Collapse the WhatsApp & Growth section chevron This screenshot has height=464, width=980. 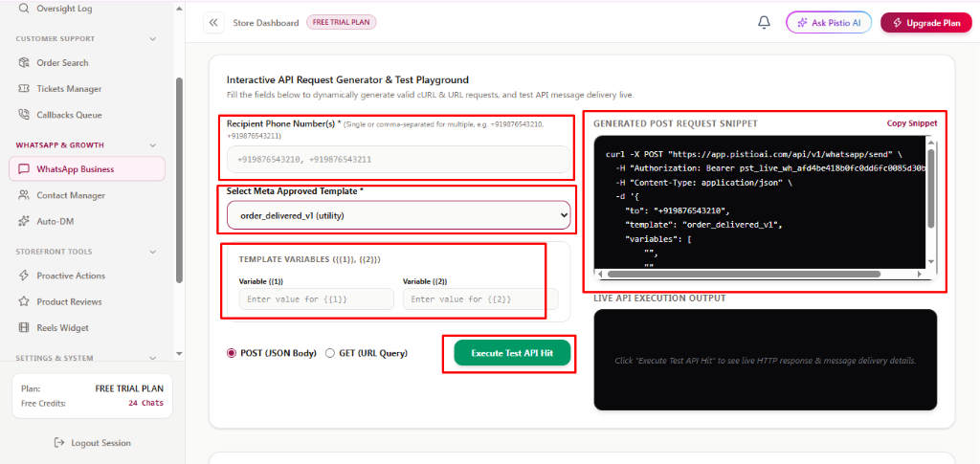pos(153,145)
